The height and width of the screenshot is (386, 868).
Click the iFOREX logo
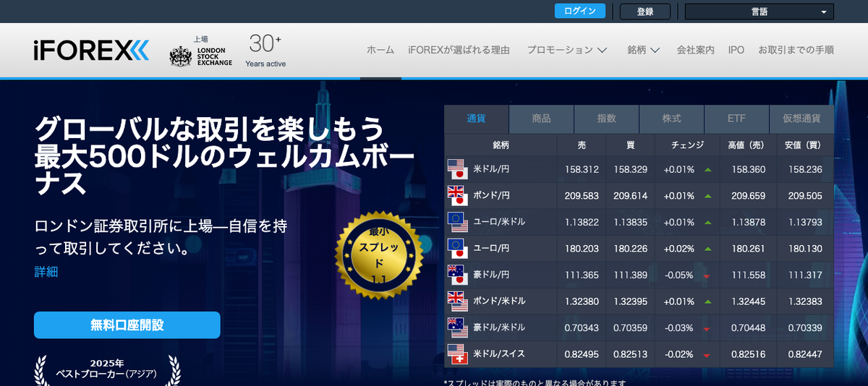point(91,50)
